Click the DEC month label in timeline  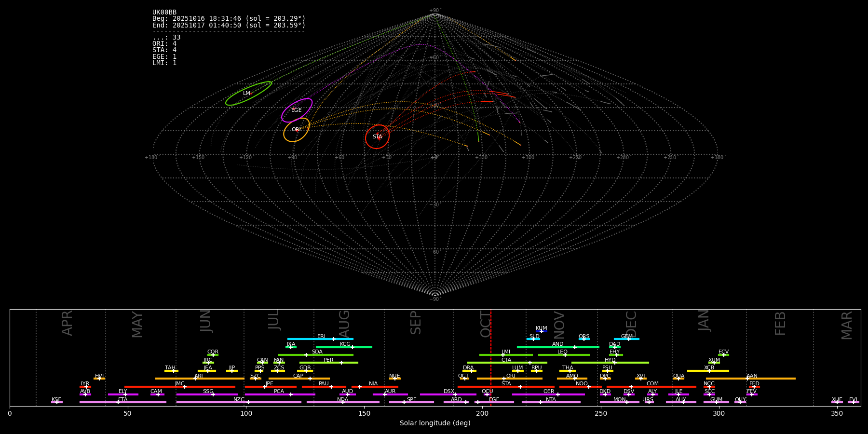[x=631, y=324]
